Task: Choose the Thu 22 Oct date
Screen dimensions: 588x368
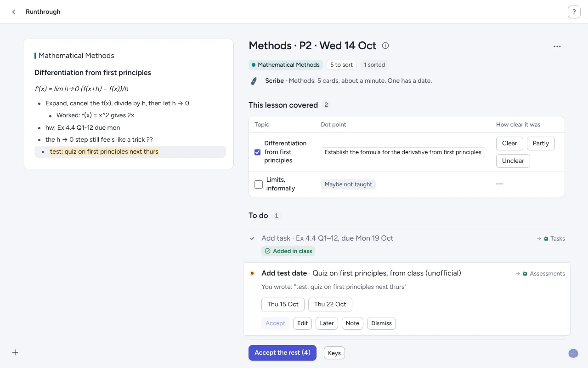Action: (330, 305)
